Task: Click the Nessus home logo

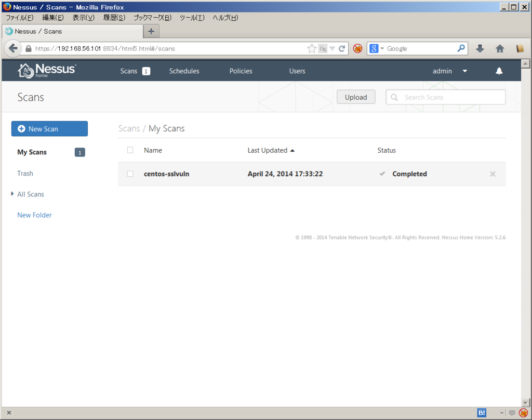Action: 47,71
